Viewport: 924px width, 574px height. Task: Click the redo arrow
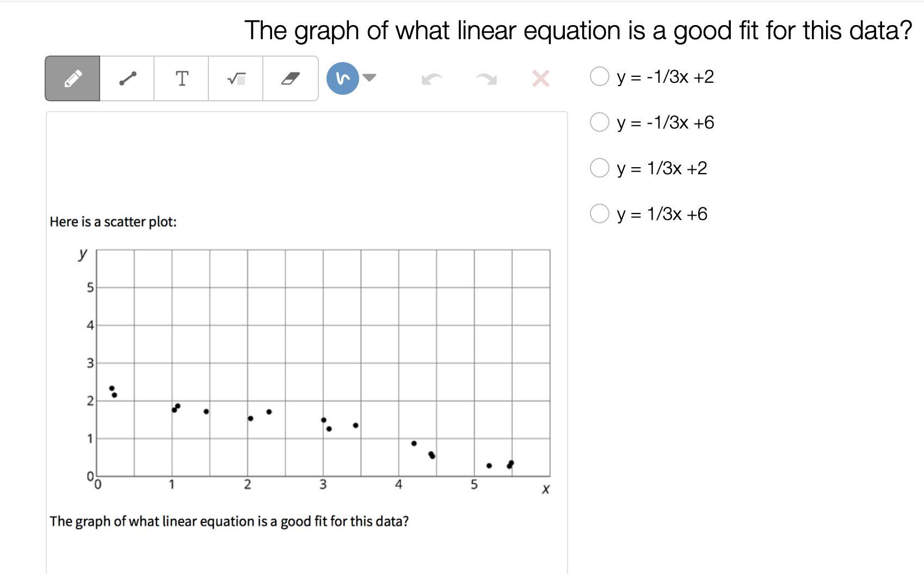(x=486, y=79)
